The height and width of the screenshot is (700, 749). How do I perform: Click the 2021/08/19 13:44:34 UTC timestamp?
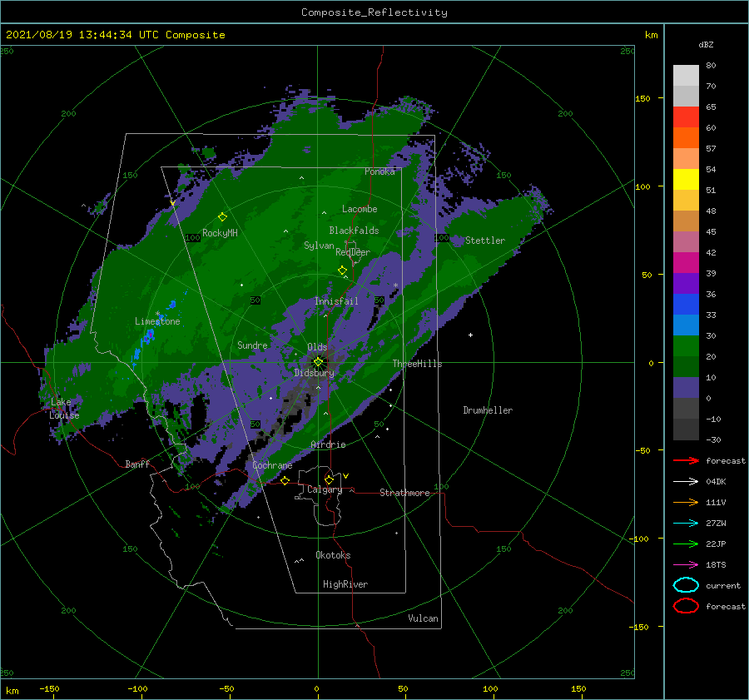[x=115, y=35]
